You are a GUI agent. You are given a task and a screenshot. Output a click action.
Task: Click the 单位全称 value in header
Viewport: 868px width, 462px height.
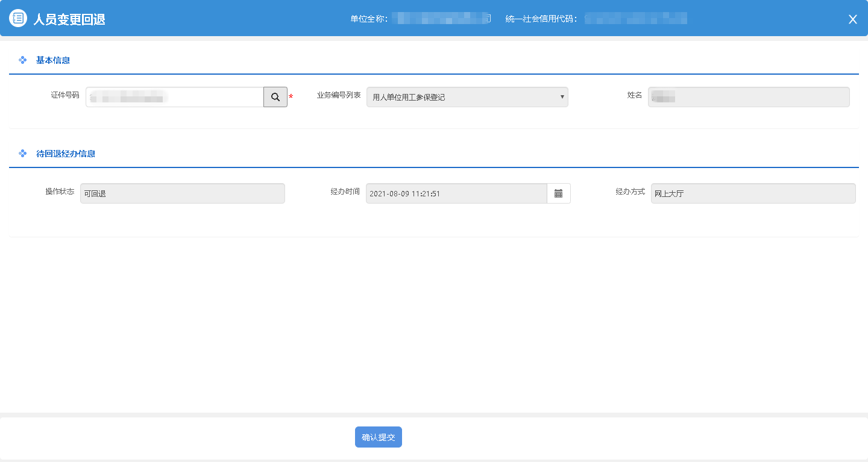[x=441, y=19]
